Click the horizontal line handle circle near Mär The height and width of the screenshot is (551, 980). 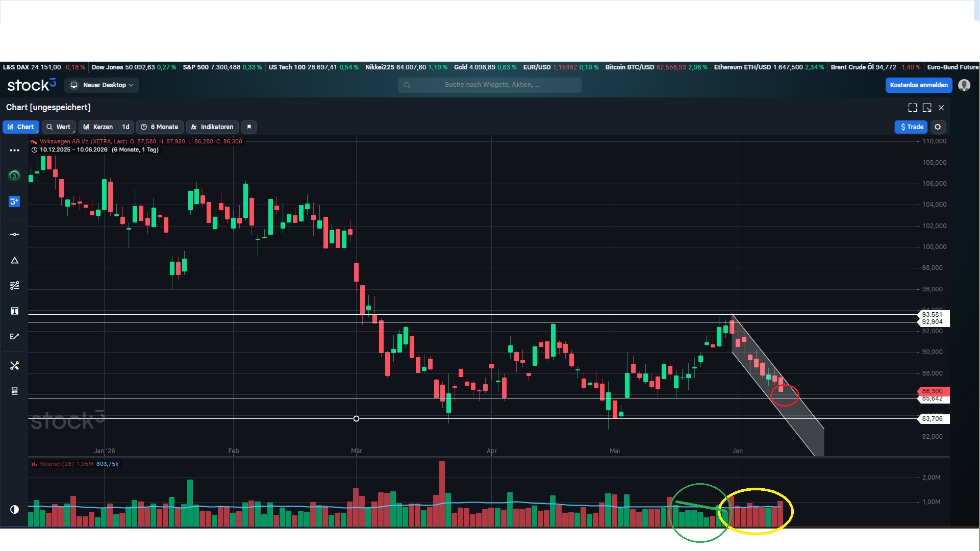[x=356, y=419]
